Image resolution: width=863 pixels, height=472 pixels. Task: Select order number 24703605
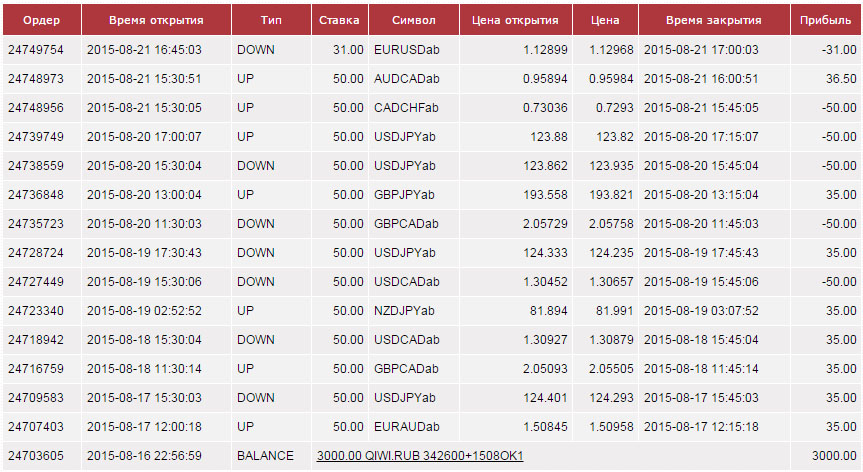[x=35, y=456]
